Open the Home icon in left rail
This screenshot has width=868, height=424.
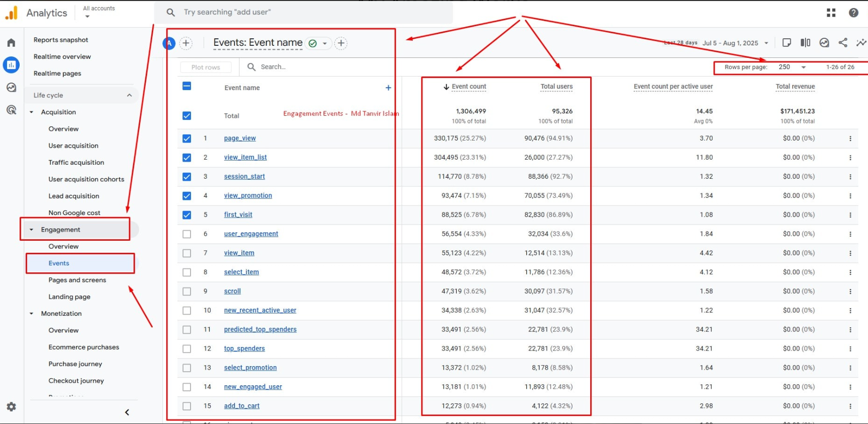11,43
